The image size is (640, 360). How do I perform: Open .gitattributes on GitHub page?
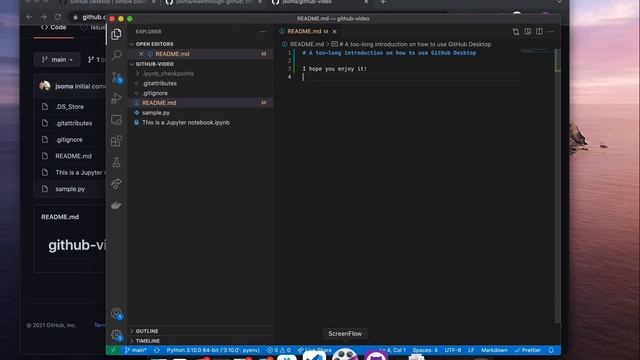[x=74, y=123]
